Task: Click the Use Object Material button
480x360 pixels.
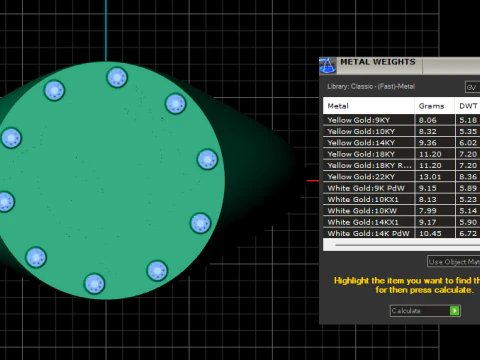Action: click(454, 262)
